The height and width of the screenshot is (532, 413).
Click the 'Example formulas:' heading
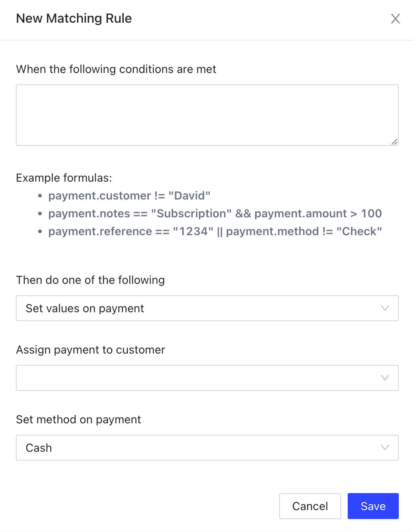tap(64, 178)
